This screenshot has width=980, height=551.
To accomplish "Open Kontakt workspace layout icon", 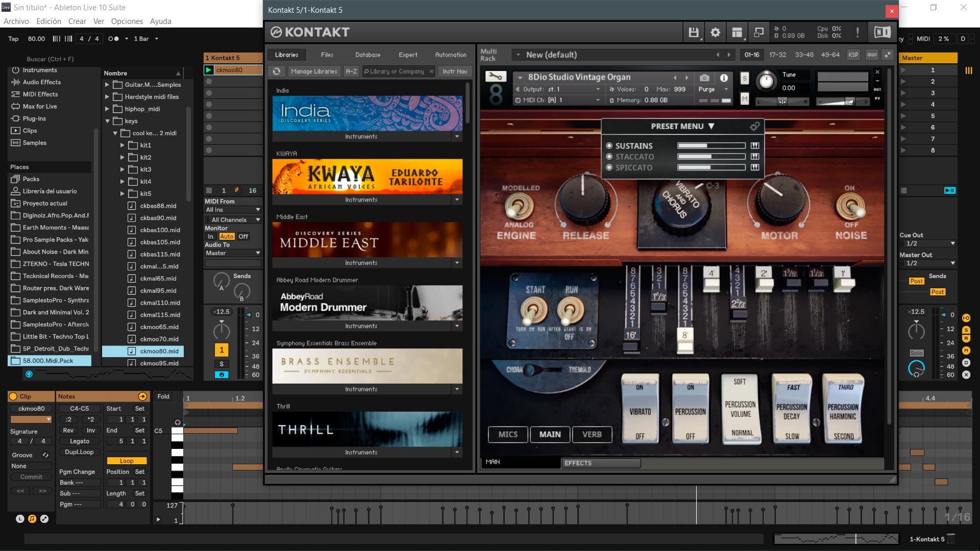I will coord(737,33).
